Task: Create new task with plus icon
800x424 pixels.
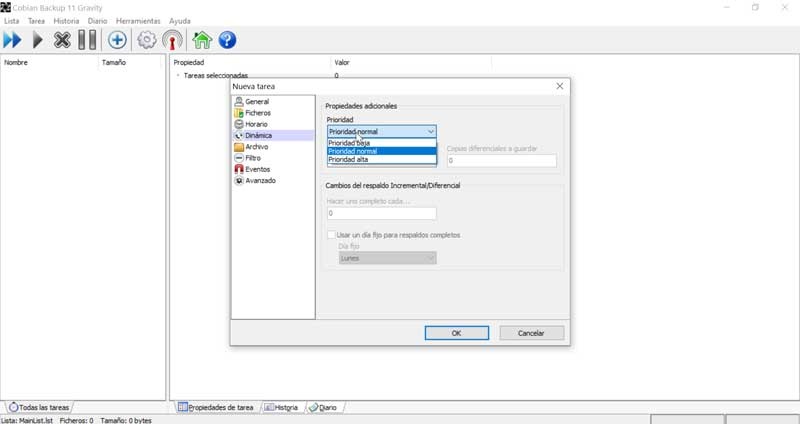Action: click(x=117, y=40)
